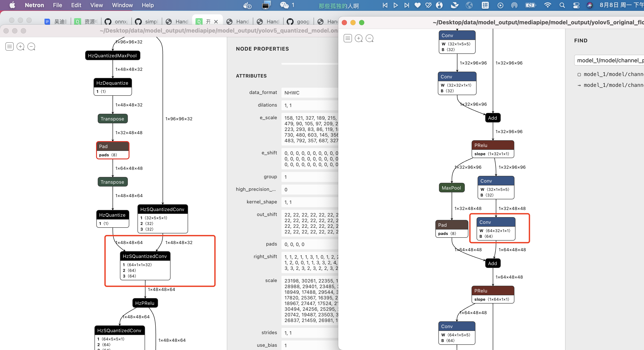Click zoom out icon in right Netron window

pos(369,38)
